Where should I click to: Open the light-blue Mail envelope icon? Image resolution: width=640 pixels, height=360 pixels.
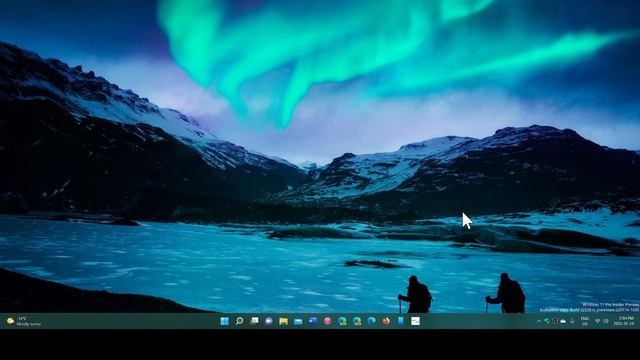(298, 321)
